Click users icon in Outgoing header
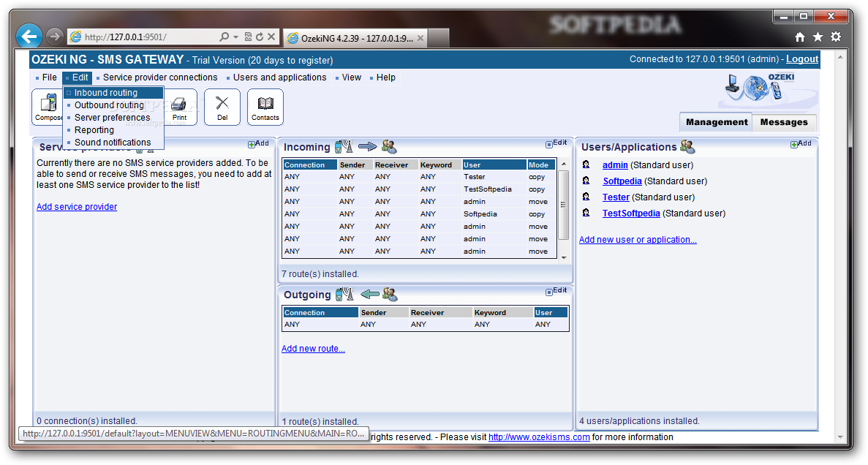The image size is (868, 465). pos(390,295)
